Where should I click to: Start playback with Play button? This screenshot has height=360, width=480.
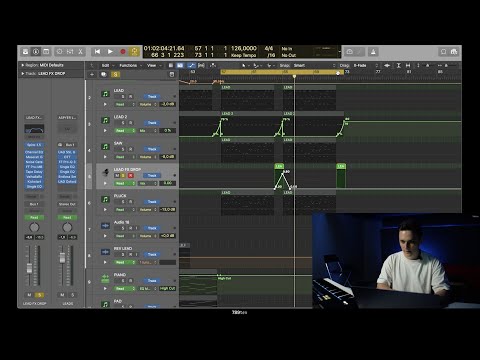coord(110,52)
